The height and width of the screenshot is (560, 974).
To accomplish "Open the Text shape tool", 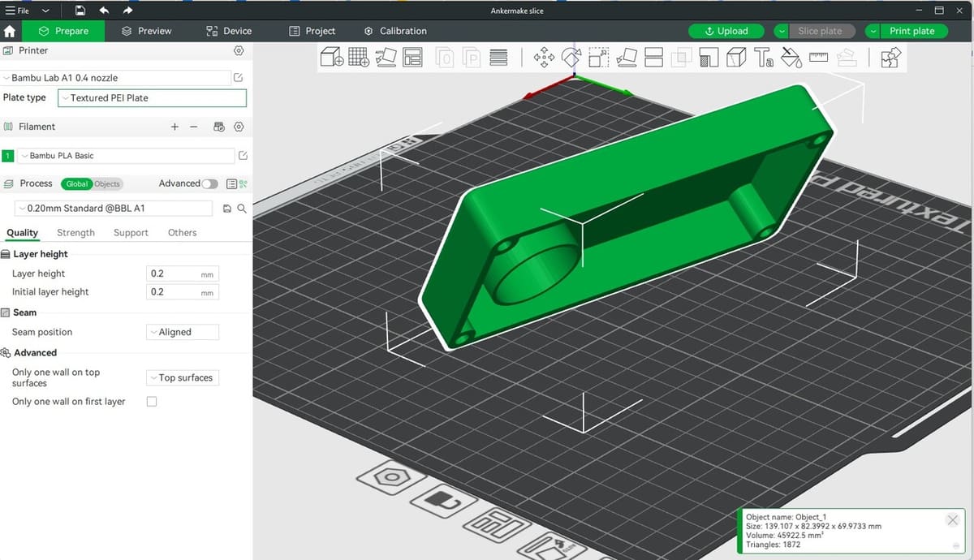I will (x=764, y=58).
